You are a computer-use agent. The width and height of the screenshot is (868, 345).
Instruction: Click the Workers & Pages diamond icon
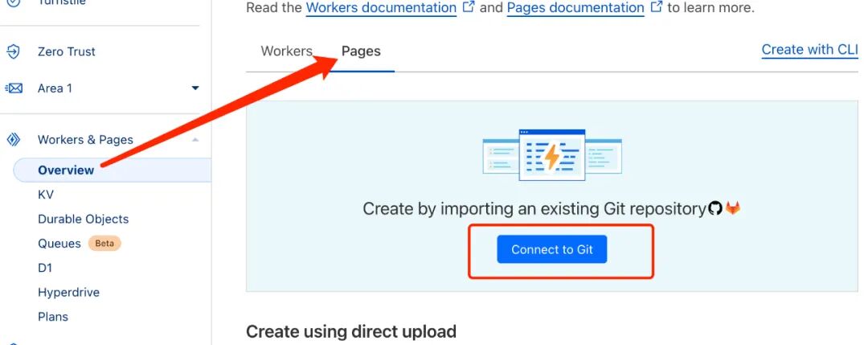[x=13, y=140]
